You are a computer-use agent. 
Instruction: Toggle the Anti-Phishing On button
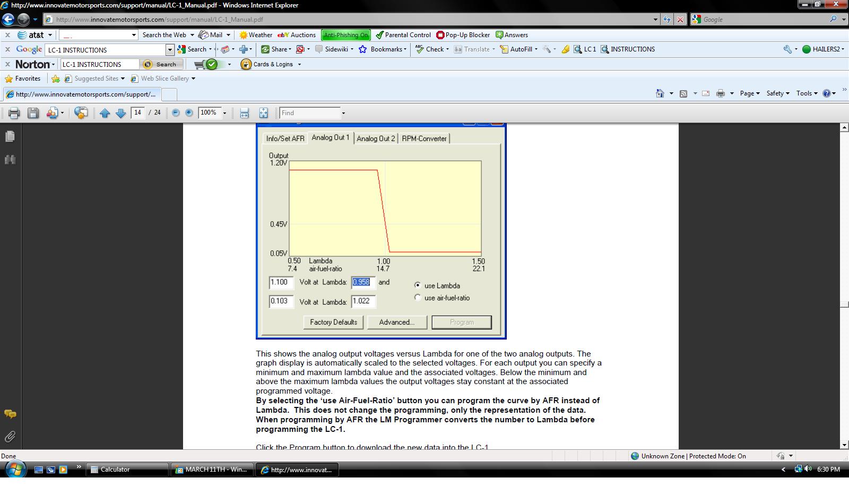tap(345, 35)
